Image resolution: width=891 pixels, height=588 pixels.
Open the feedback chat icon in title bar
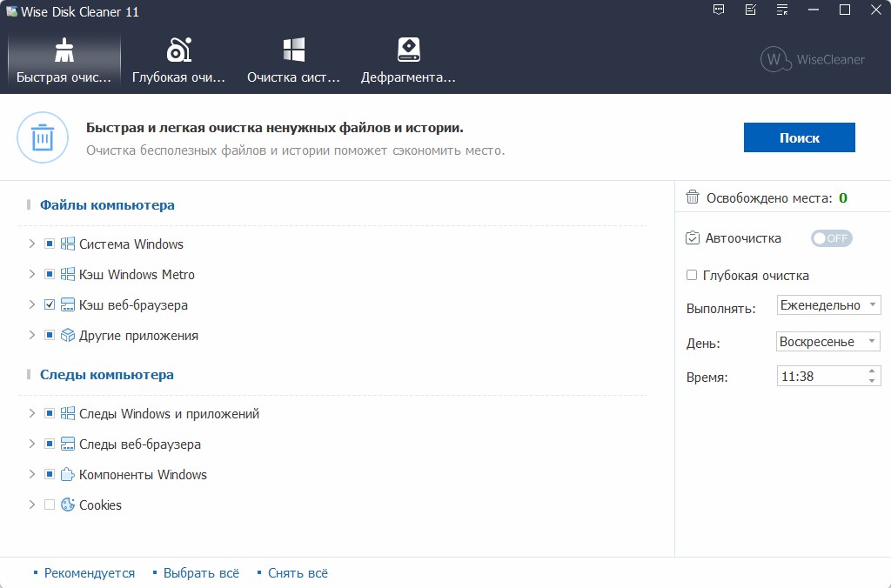[719, 10]
